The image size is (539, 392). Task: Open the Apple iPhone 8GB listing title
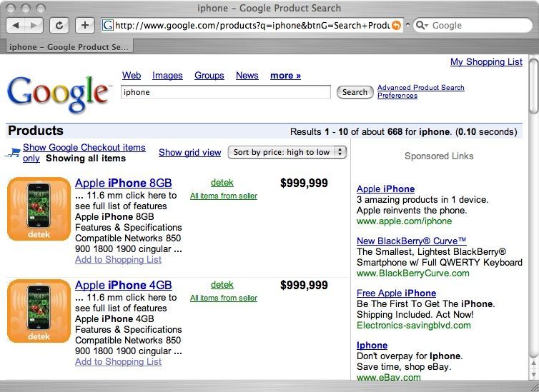[x=124, y=183]
